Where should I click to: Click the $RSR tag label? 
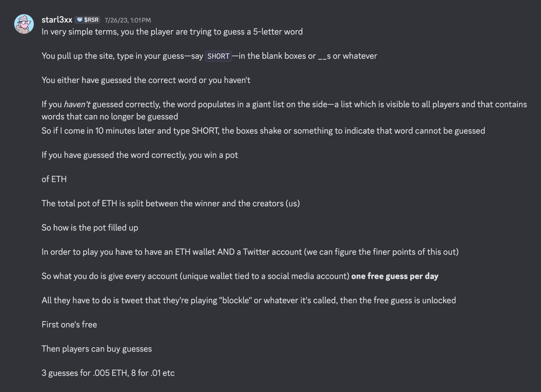point(91,20)
